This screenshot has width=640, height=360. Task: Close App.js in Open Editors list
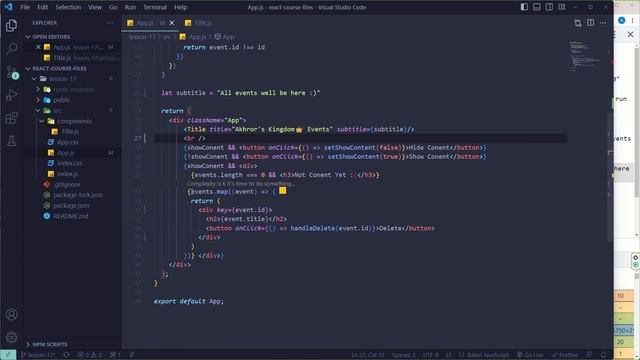pyautogui.click(x=38, y=47)
